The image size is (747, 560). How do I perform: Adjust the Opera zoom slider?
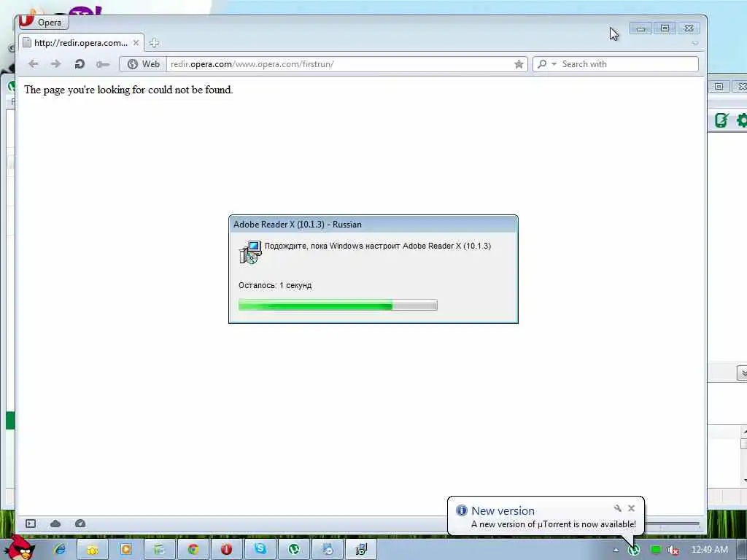[x=672, y=524]
